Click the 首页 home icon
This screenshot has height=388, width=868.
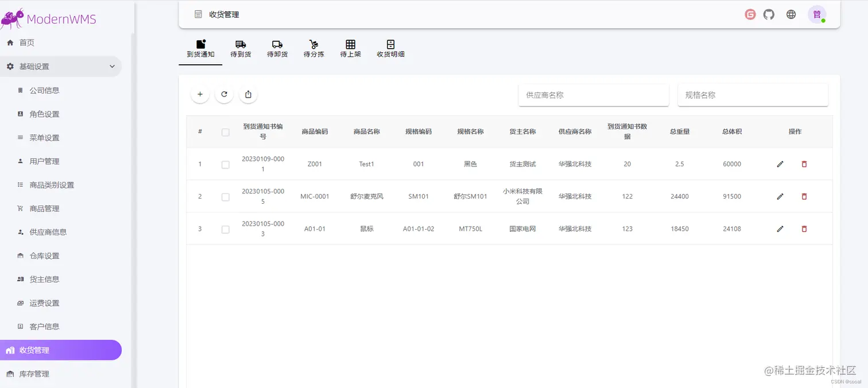pyautogui.click(x=10, y=42)
